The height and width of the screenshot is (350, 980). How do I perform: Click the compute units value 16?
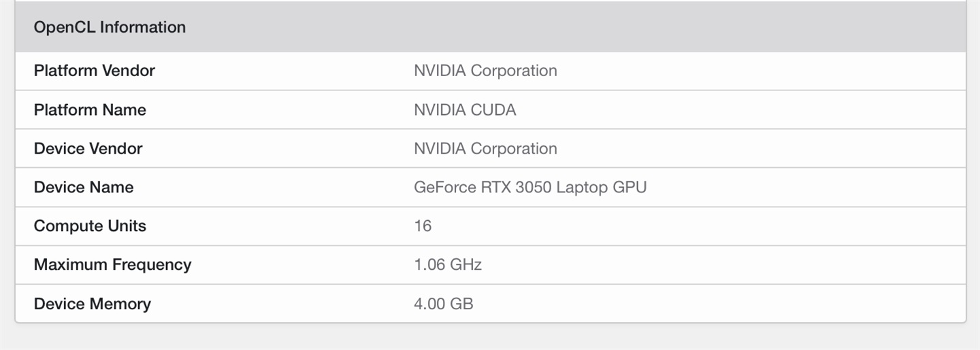(x=423, y=226)
